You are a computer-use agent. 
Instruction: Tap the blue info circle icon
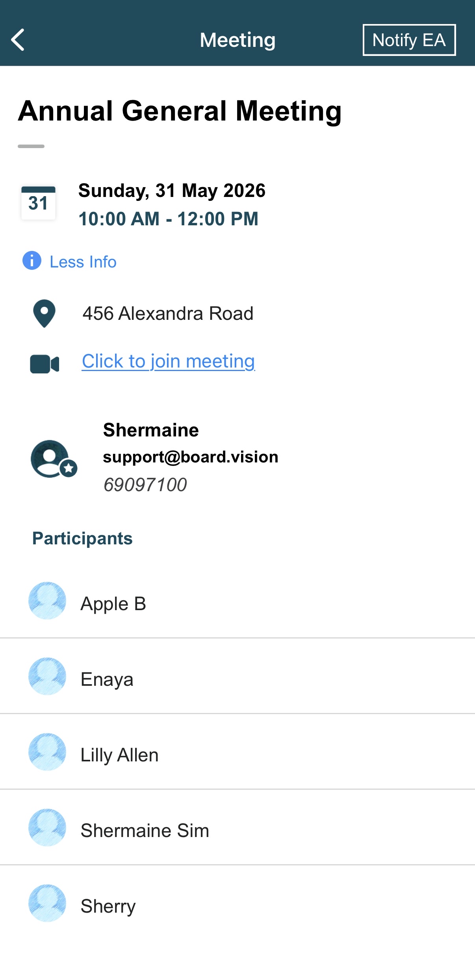coord(32,260)
